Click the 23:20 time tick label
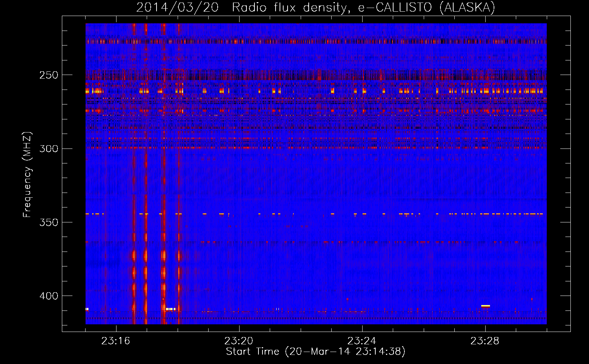This screenshot has width=589, height=364. [x=239, y=341]
